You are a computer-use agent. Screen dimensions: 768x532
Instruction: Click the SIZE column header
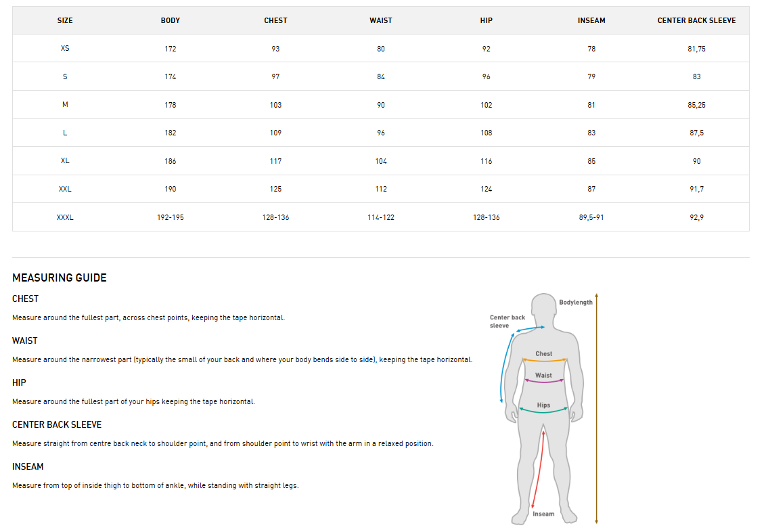point(65,20)
